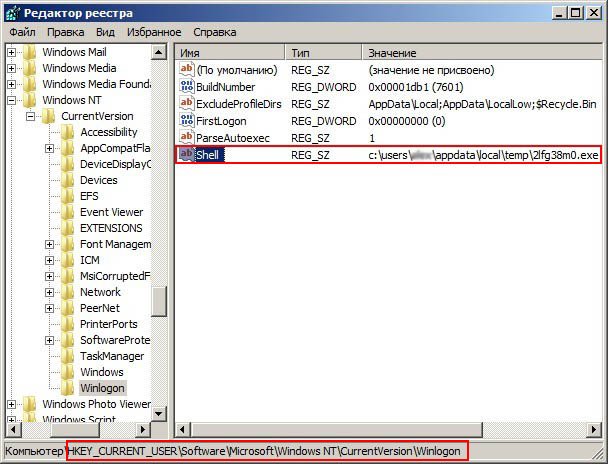
Task: Click the Winlogon folder icon in tree
Action: click(x=68, y=388)
